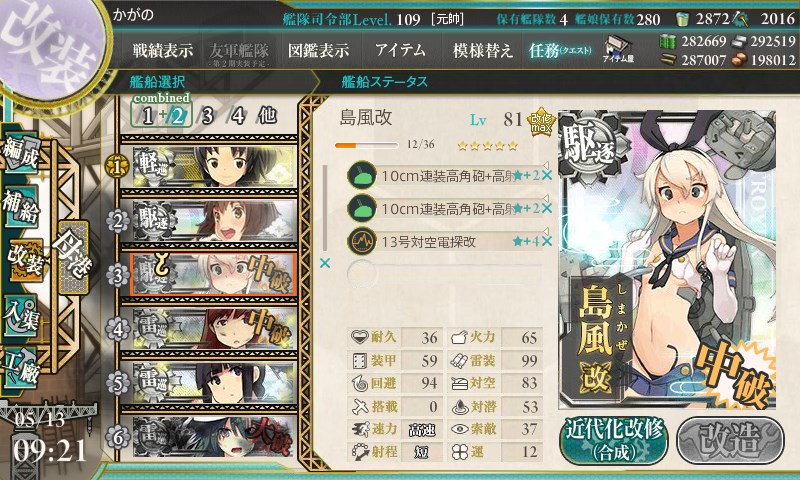Viewport: 800px width, 480px height.
Task: Return to port via 母港 icon
Action: (x=73, y=257)
